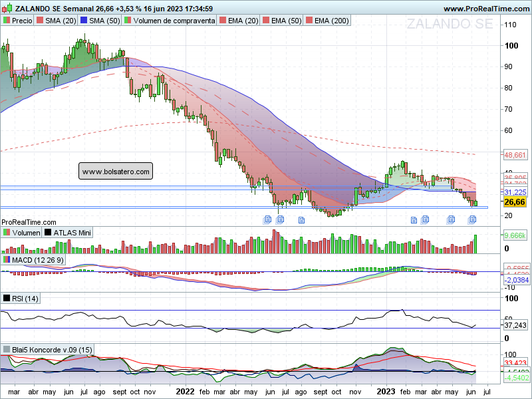532x399 pixels.
Task: Click the current price tag 26,66
Action: click(x=515, y=202)
